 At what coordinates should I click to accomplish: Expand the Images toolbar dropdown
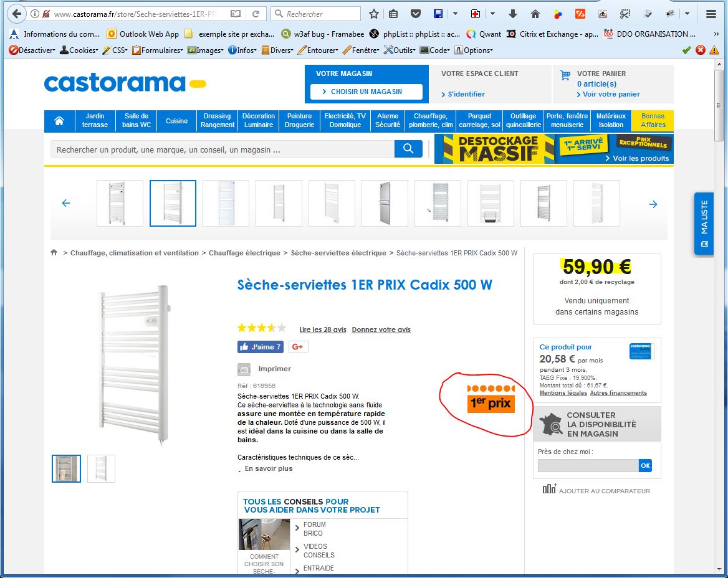(205, 50)
